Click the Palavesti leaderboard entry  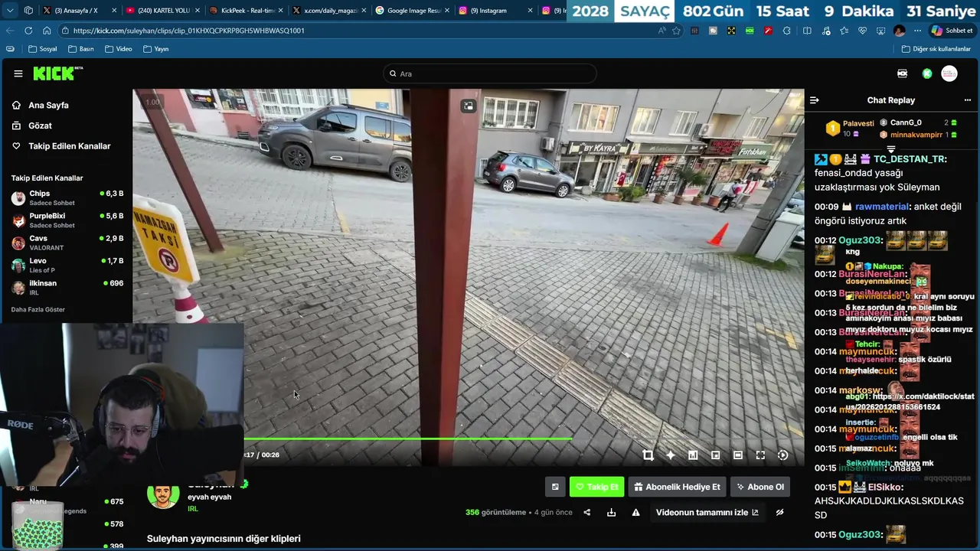click(x=850, y=128)
